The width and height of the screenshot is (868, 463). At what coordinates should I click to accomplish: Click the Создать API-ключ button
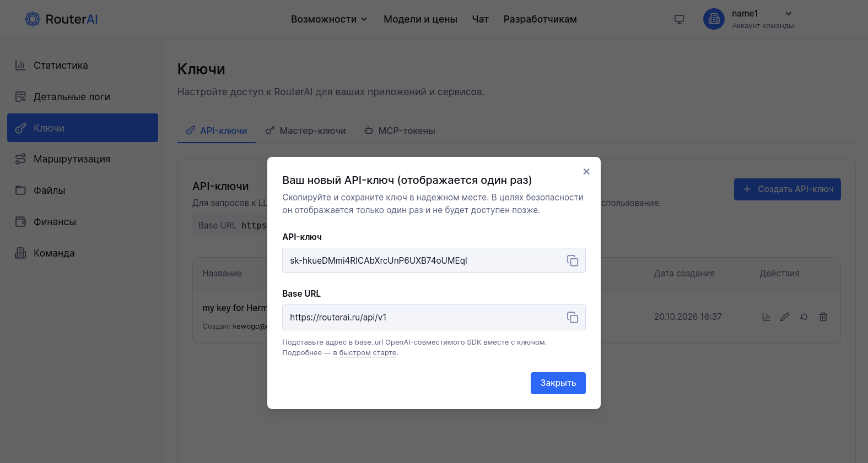[x=787, y=189]
